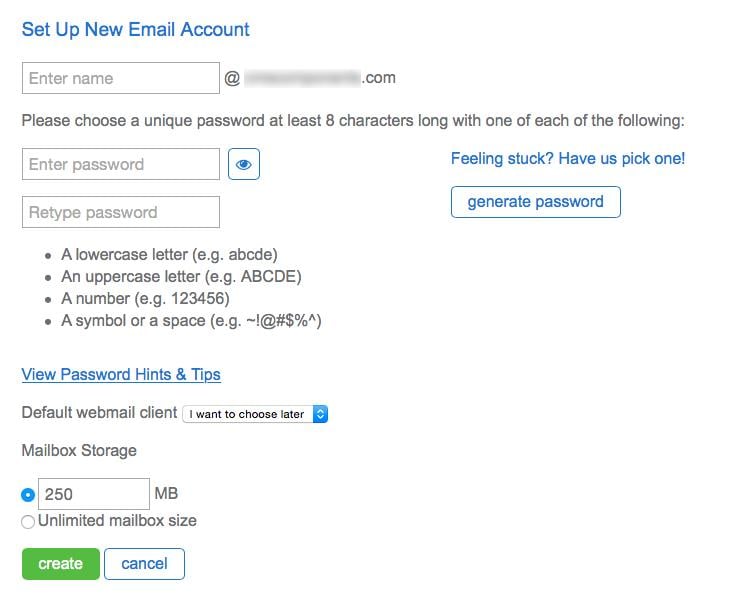Click the MB unit label
Image resolution: width=738 pixels, height=600 pixels.
tap(166, 493)
